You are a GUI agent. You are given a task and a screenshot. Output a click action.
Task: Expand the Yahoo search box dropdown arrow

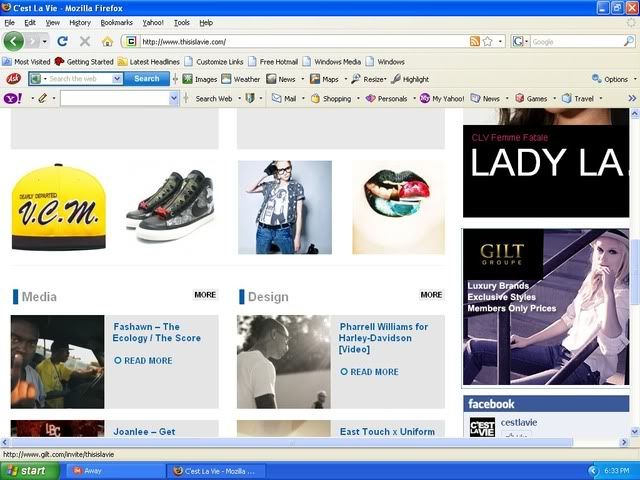pos(174,98)
